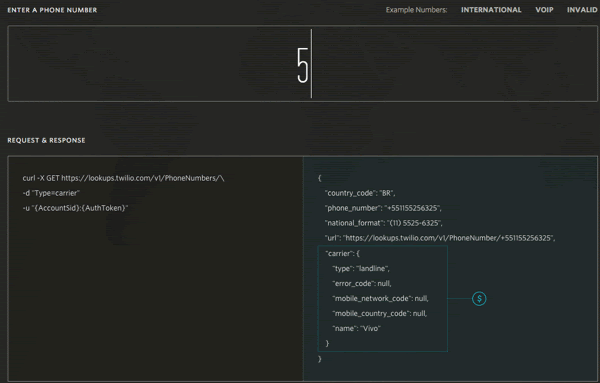
Task: Click the curl -X GET request line
Action: pos(123,178)
